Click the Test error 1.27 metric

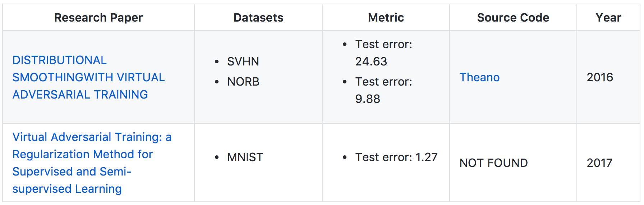click(396, 157)
